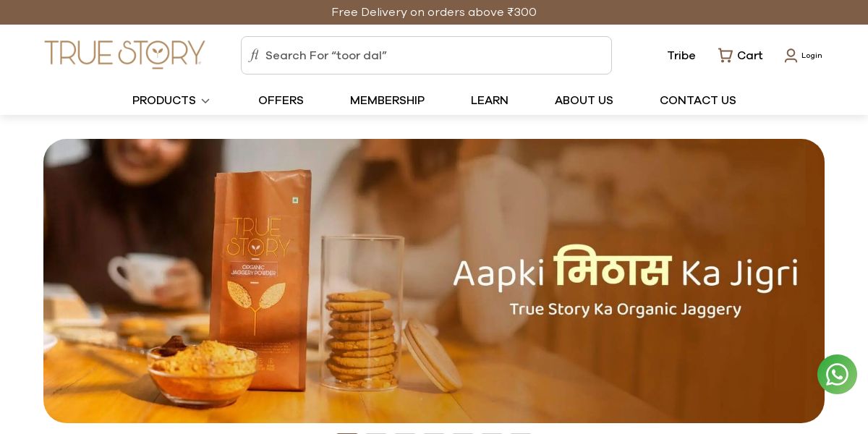Image resolution: width=868 pixels, height=434 pixels.
Task: Click the Cart text link
Action: (x=749, y=56)
